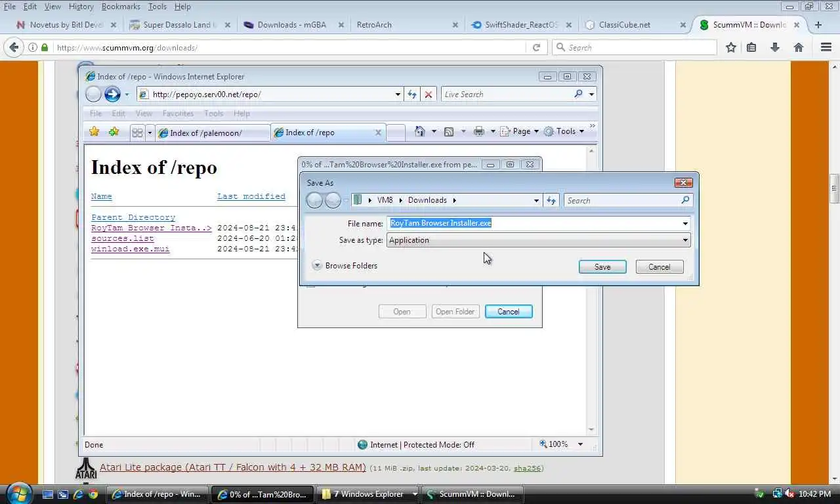
Task: Open the Save as type dropdown
Action: coord(685,240)
